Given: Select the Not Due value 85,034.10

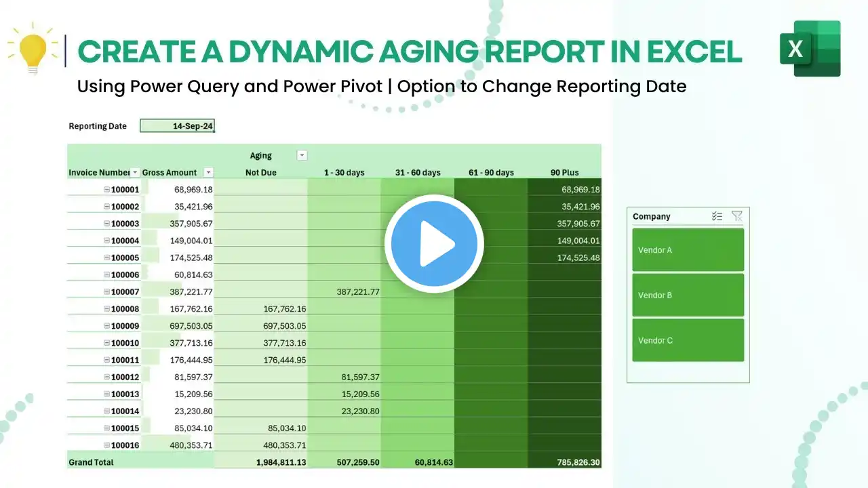Looking at the screenshot, I should coord(287,428).
